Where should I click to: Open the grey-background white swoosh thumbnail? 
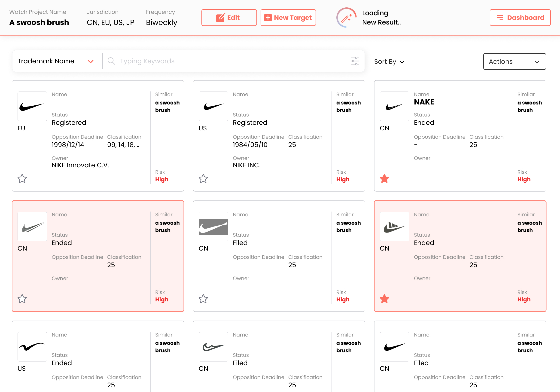[213, 226]
